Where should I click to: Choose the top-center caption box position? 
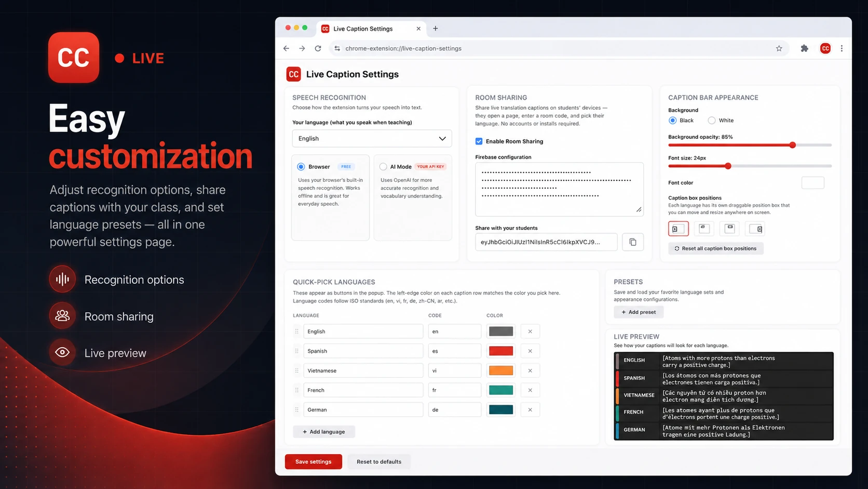(x=729, y=229)
